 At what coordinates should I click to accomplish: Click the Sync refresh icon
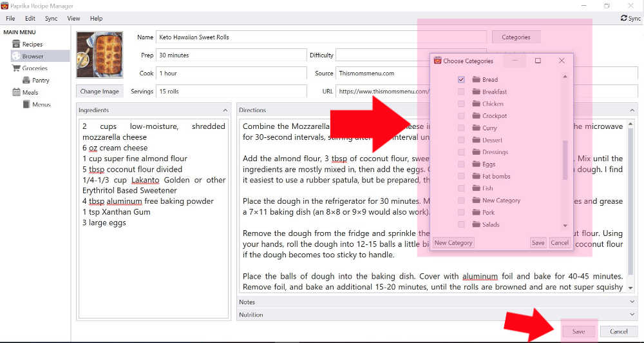coord(623,19)
